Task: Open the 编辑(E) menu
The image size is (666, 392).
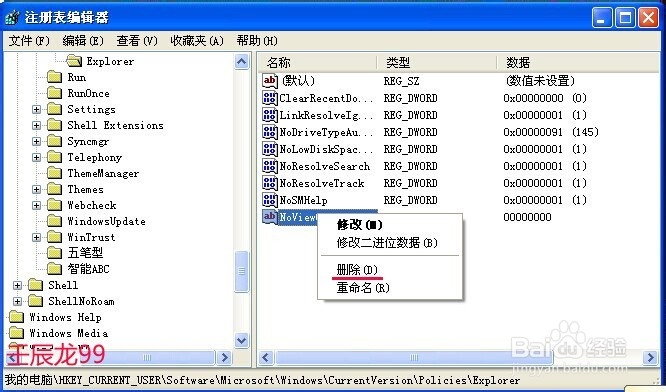Action: 83,41
